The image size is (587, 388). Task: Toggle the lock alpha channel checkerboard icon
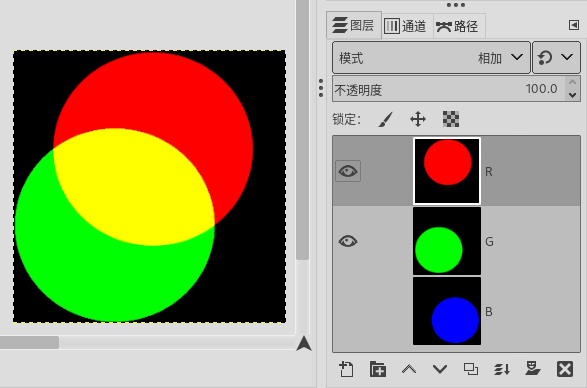pyautogui.click(x=451, y=119)
